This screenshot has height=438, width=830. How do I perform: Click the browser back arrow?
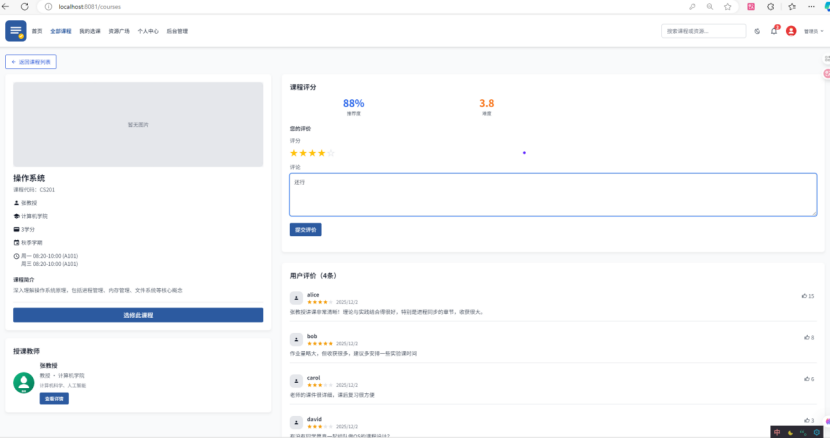click(x=6, y=6)
